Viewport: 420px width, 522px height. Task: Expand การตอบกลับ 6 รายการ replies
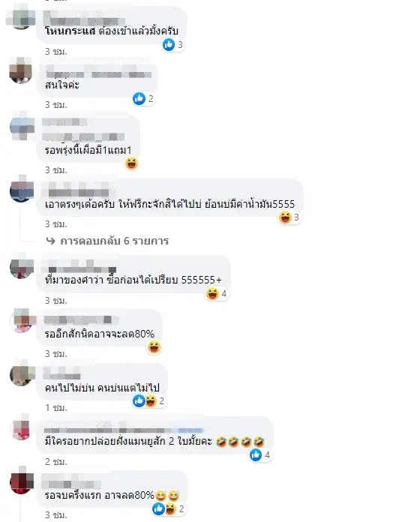[114, 241]
